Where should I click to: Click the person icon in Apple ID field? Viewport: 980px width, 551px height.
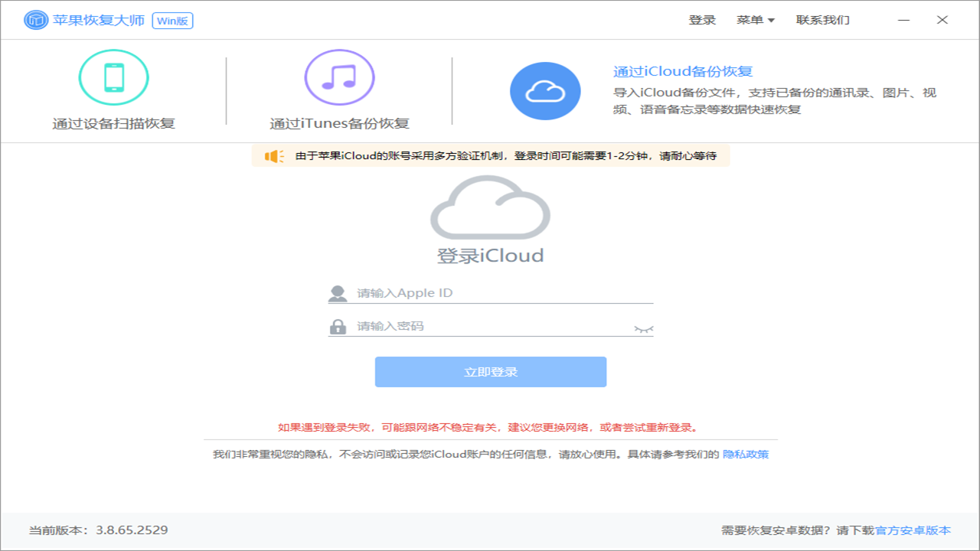click(338, 292)
